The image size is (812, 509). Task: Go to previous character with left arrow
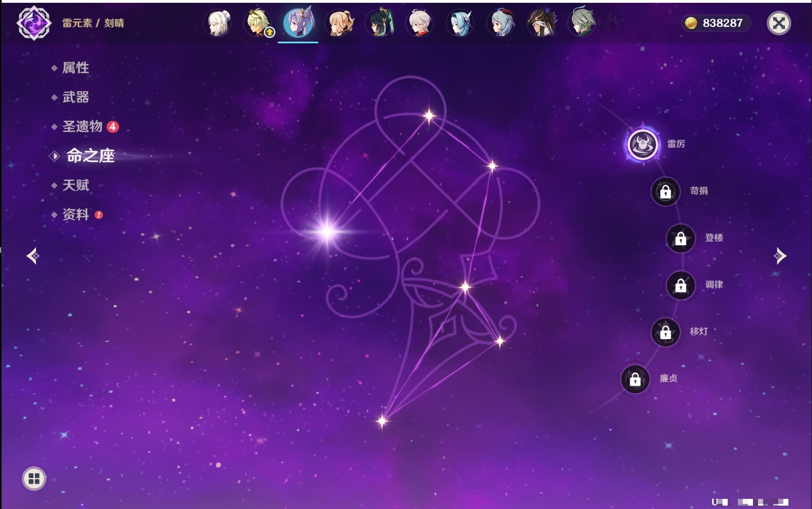[x=33, y=256]
